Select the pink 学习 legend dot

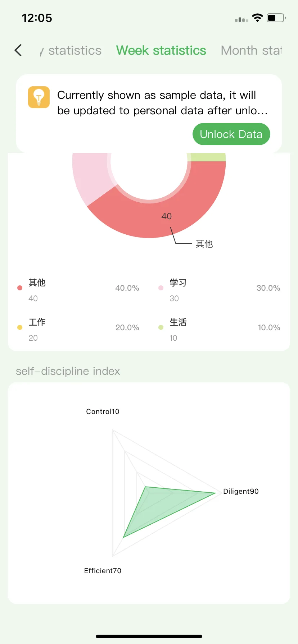tap(161, 288)
